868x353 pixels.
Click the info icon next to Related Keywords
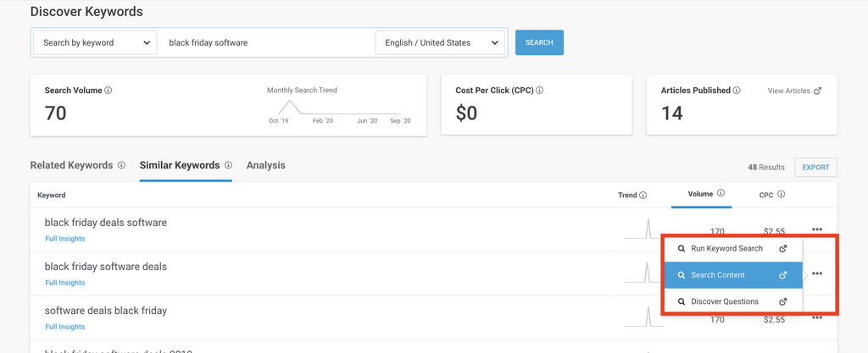[121, 166]
